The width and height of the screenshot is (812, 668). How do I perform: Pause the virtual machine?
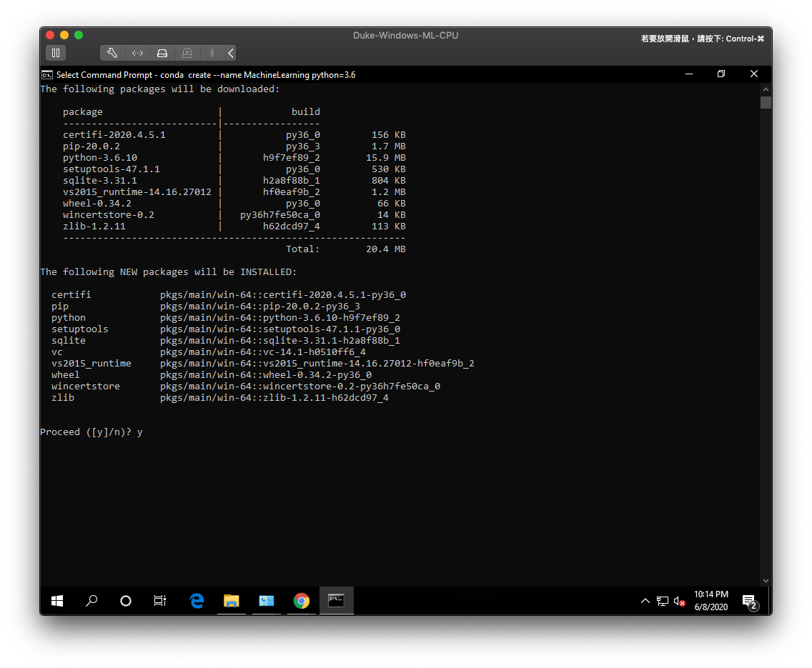coord(56,53)
